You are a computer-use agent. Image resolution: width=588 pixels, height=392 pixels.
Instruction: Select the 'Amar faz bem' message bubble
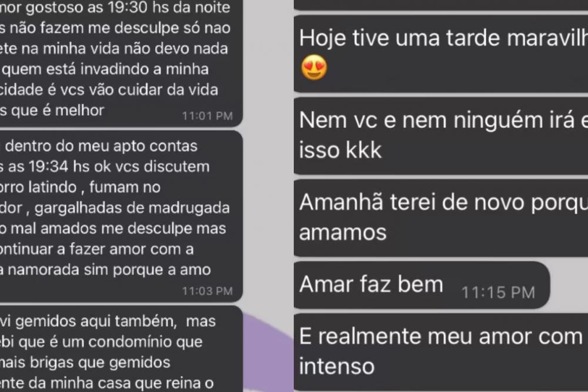coord(422,285)
